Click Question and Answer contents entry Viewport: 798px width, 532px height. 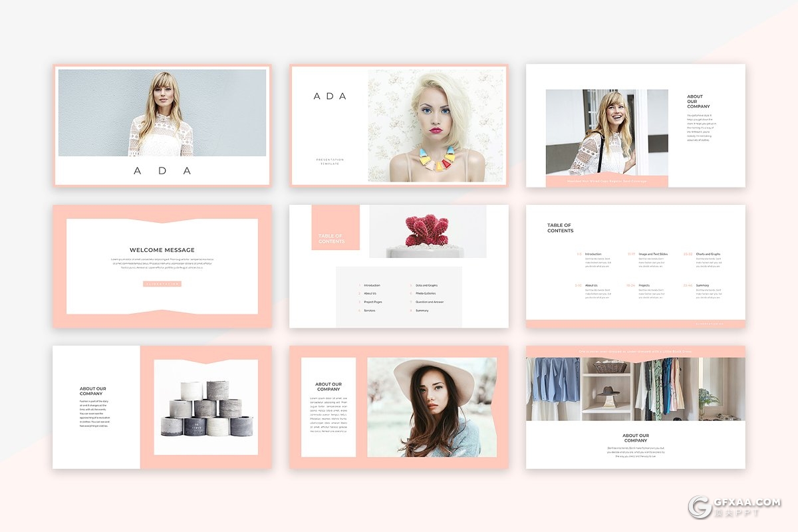click(x=430, y=302)
